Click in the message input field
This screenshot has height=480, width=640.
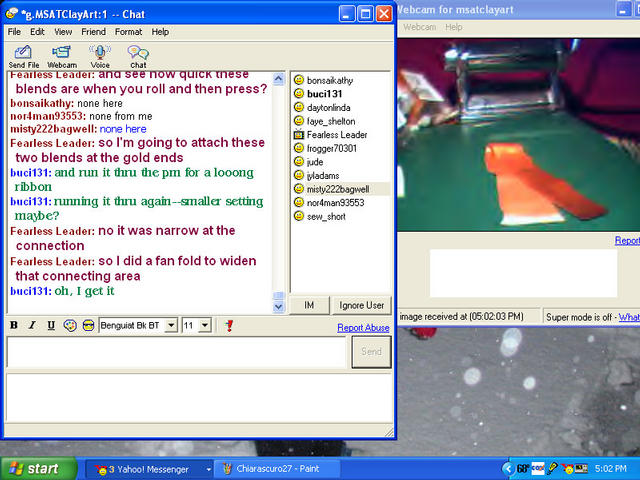point(176,352)
